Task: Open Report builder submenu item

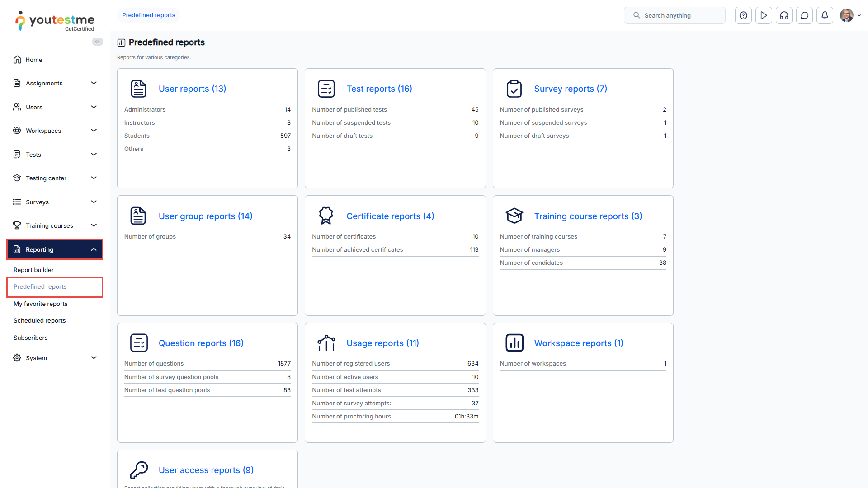Action: [x=33, y=270]
